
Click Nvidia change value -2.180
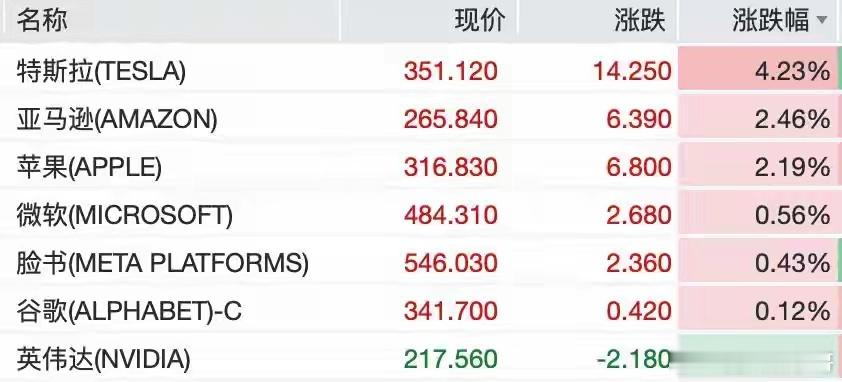pos(633,359)
